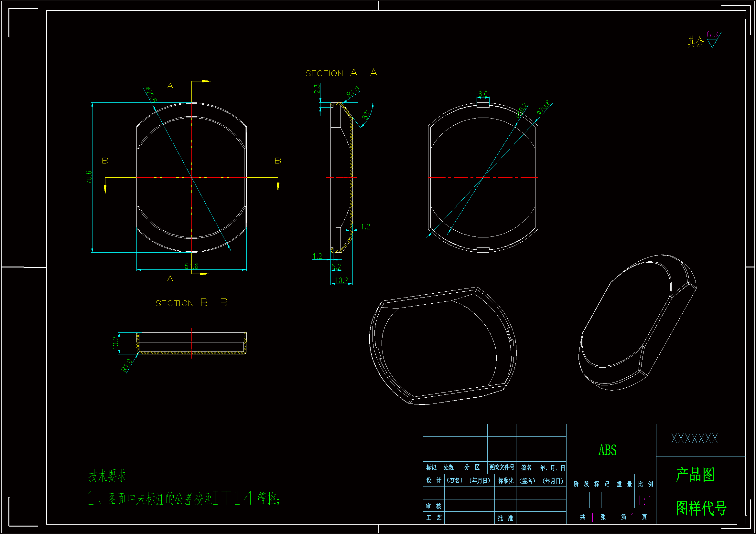Click the 53° angle dimension
Viewport: 756px width, 534px height.
[x=366, y=114]
